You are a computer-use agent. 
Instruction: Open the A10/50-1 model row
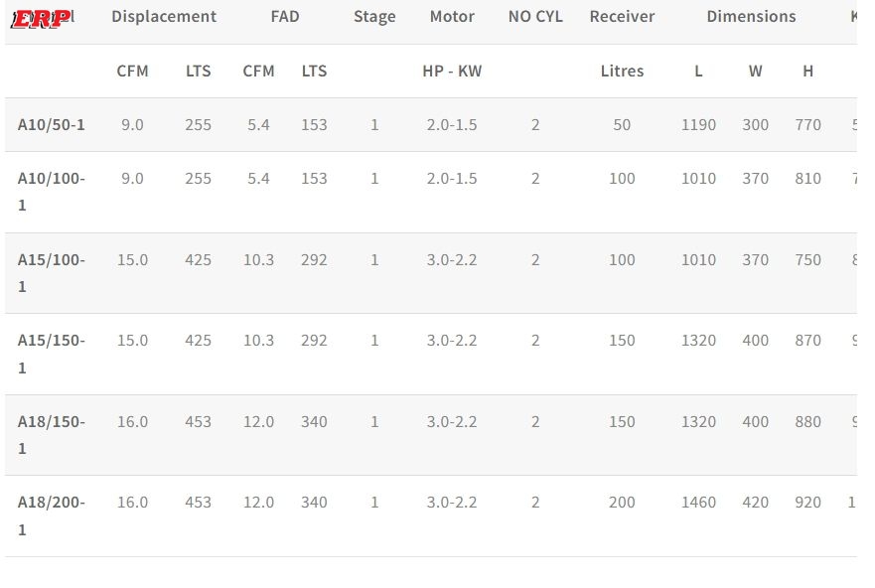(x=52, y=125)
